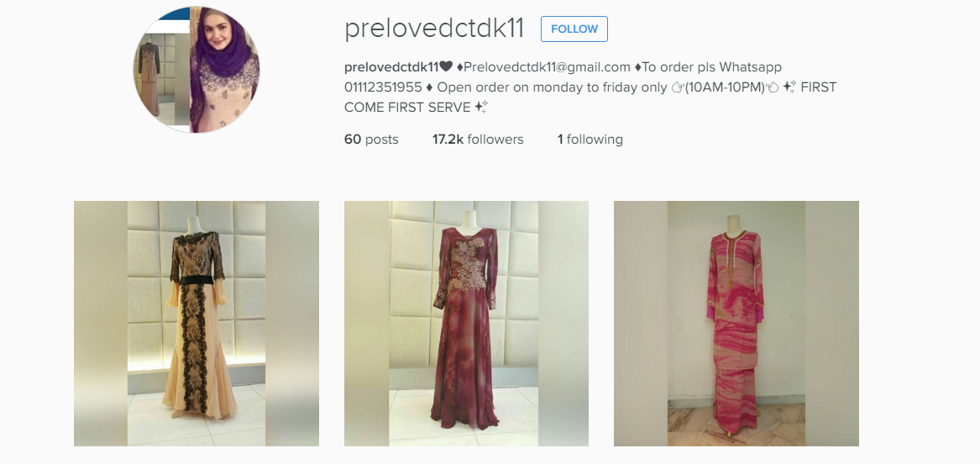The width and height of the screenshot is (980, 464).
Task: Click the bold prelovedctdk11 name in bio
Action: coord(391,67)
